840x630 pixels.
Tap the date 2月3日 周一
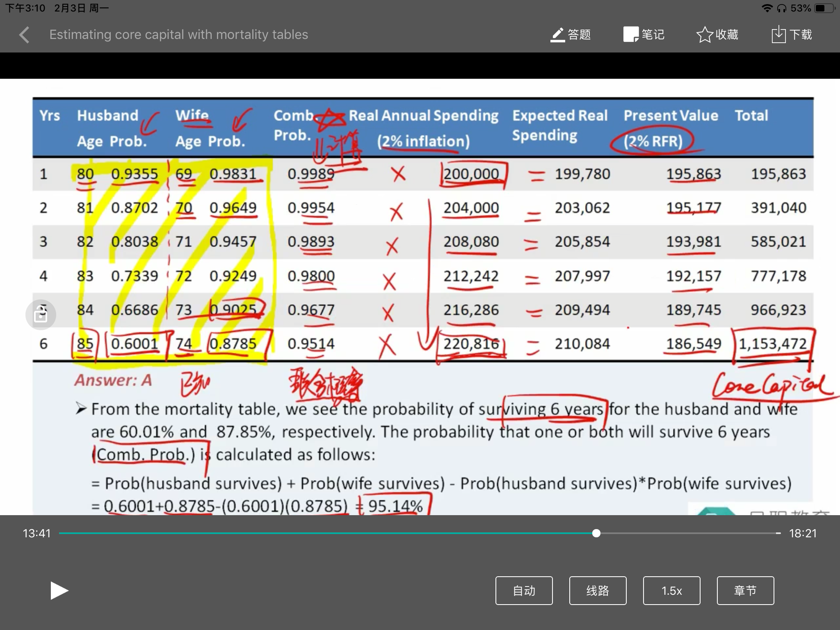pos(81,8)
